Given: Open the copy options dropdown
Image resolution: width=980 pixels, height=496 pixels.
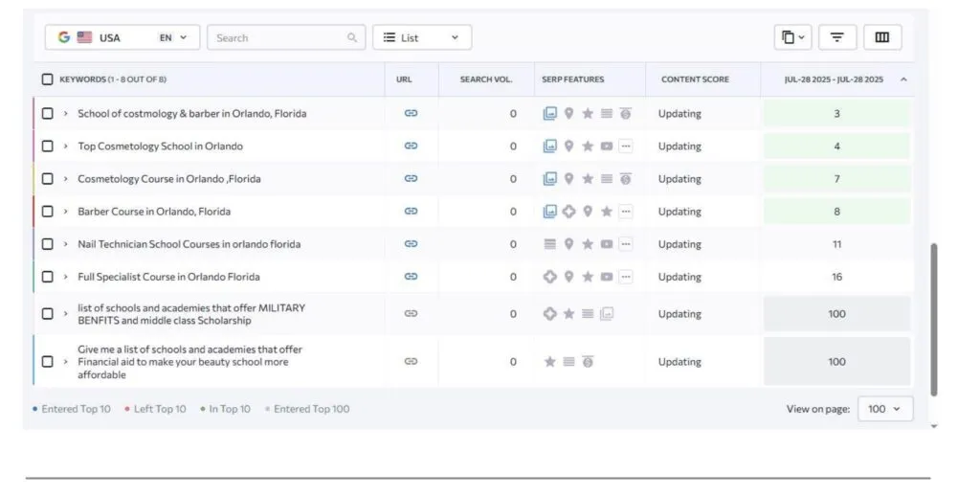Looking at the screenshot, I should (793, 37).
